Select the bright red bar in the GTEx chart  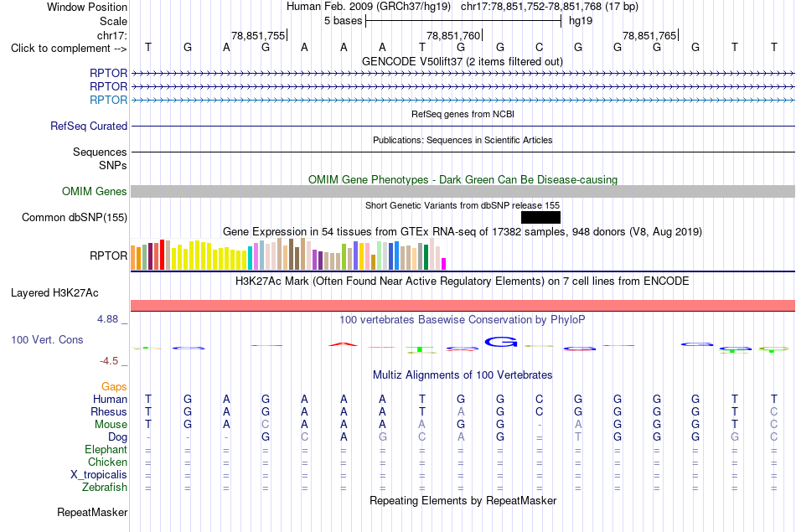click(162, 255)
